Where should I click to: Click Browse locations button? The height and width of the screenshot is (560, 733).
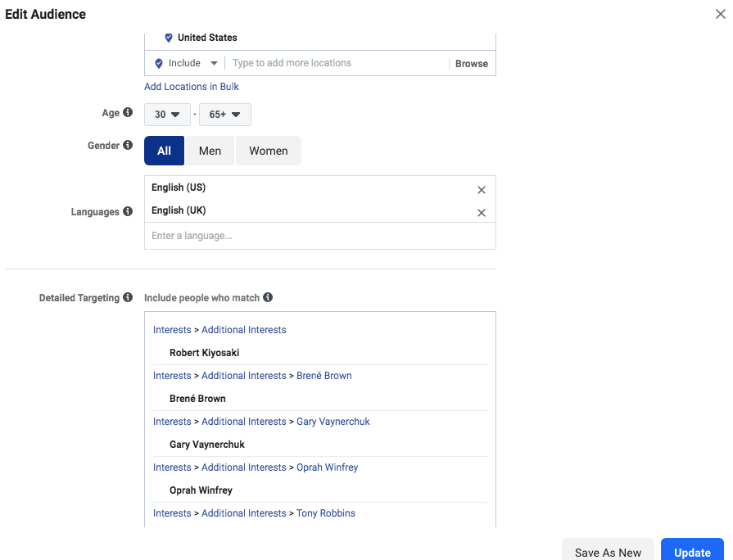[x=472, y=64]
